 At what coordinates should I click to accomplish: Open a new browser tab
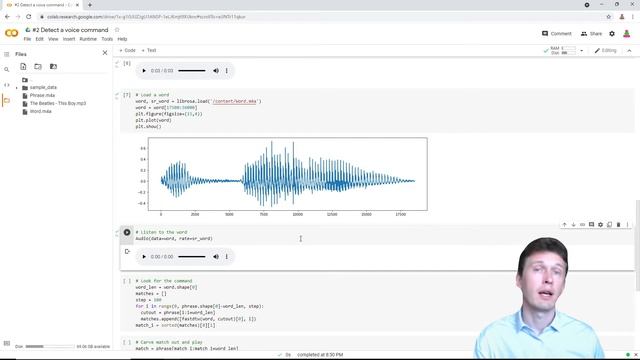pyautogui.click(x=90, y=5)
